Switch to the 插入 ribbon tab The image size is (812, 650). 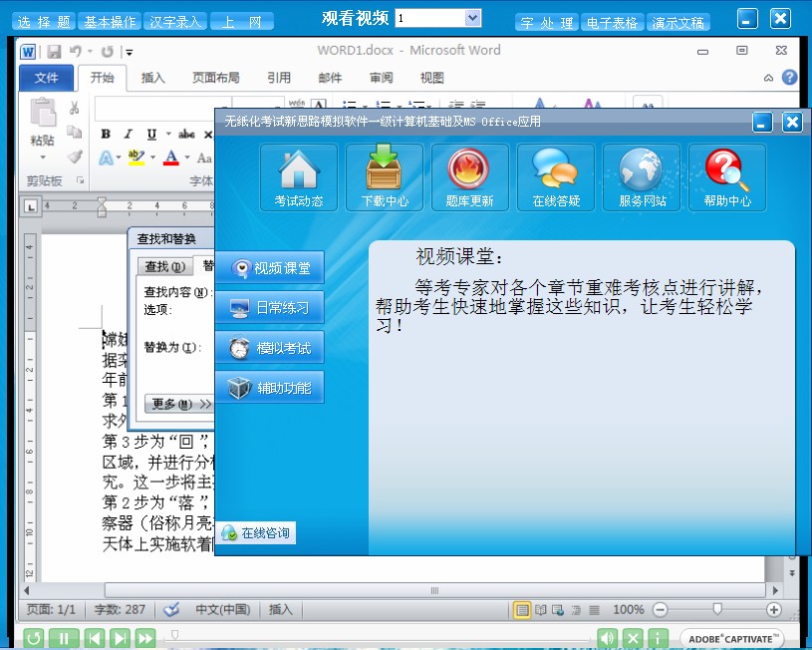tap(152, 78)
